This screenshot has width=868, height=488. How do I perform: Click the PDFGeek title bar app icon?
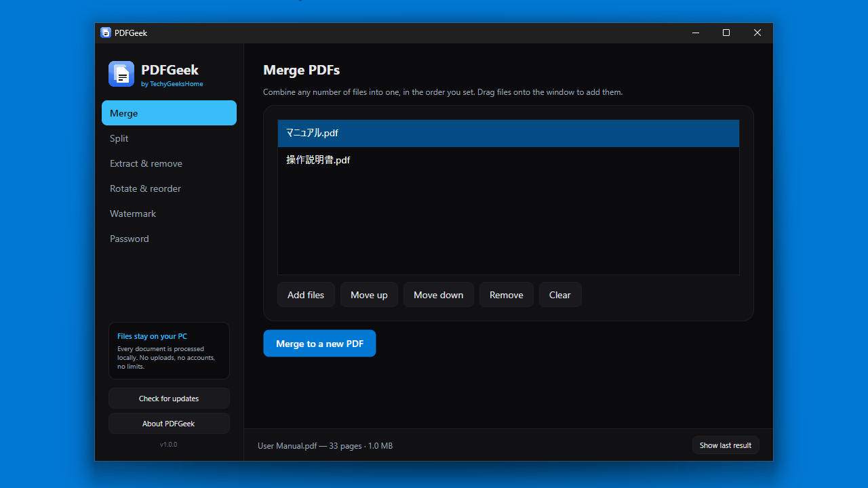pos(106,33)
